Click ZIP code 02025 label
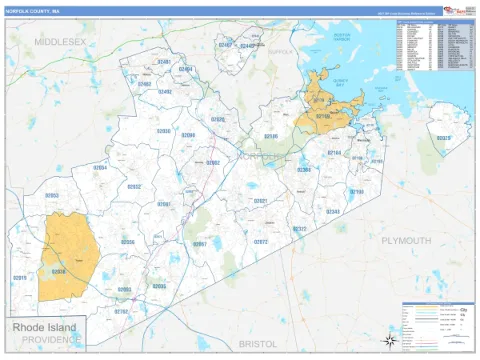 coord(443,138)
